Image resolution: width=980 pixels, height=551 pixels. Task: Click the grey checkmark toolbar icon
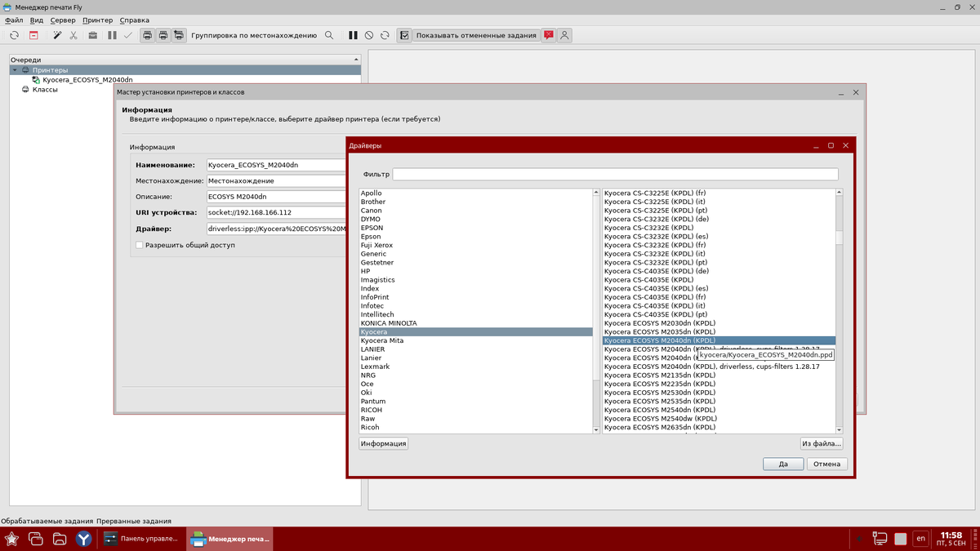(129, 35)
